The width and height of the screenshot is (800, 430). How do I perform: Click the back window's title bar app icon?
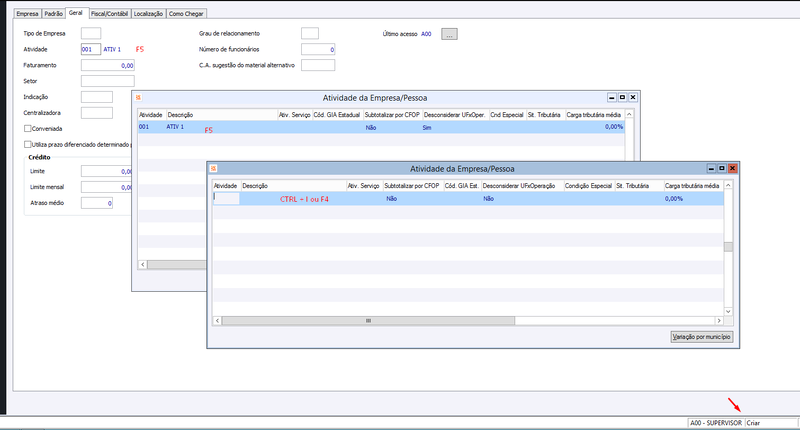point(138,97)
